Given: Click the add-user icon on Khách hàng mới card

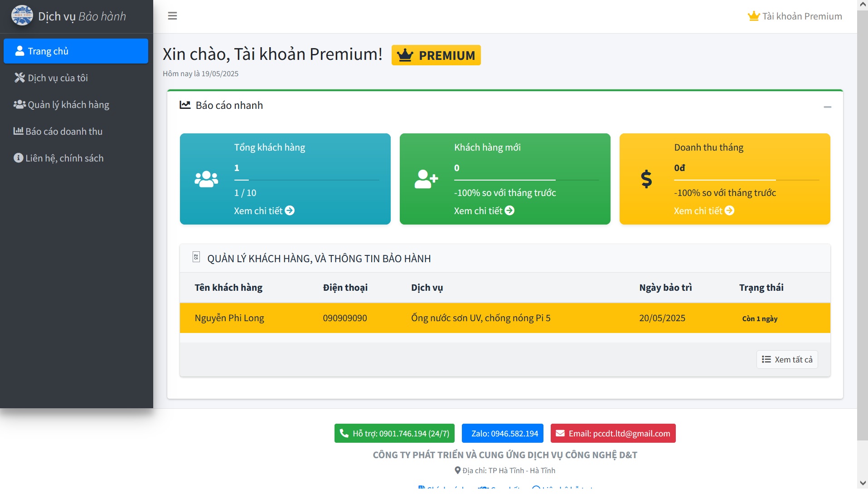Looking at the screenshot, I should [x=426, y=179].
